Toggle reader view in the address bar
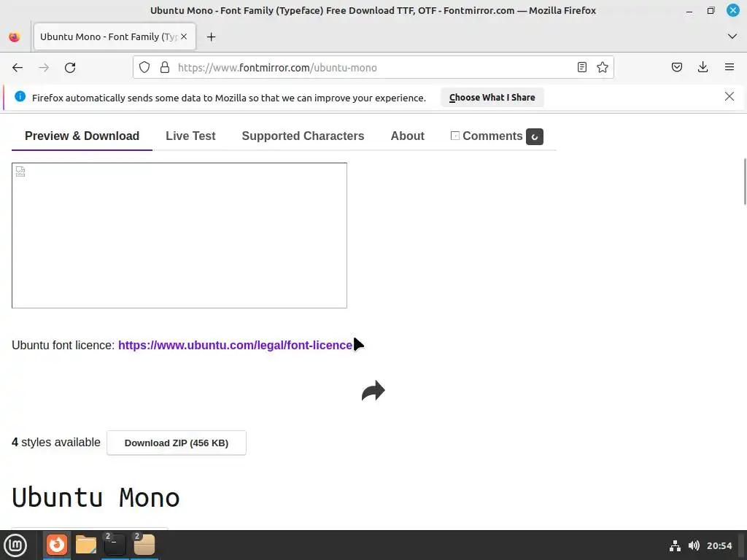 coord(581,67)
